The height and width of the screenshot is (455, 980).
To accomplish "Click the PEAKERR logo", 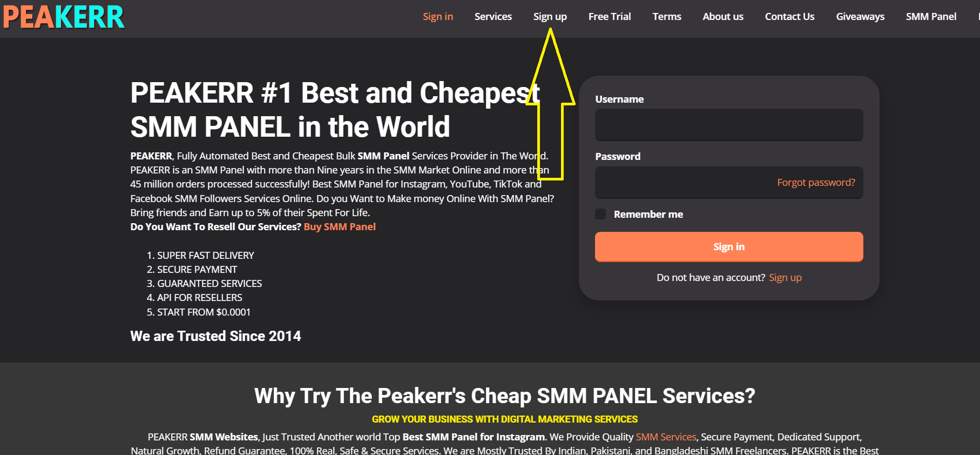I will pyautogui.click(x=64, y=17).
